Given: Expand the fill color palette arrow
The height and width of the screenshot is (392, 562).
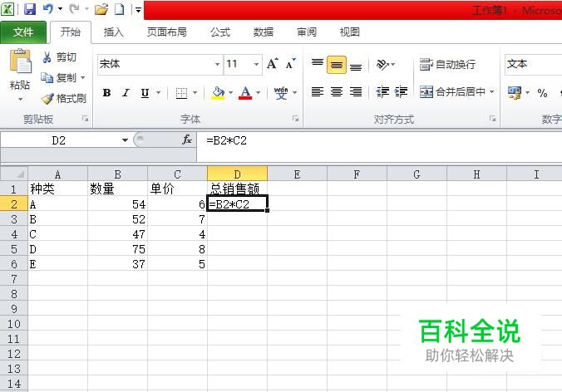Looking at the screenshot, I should [x=230, y=93].
